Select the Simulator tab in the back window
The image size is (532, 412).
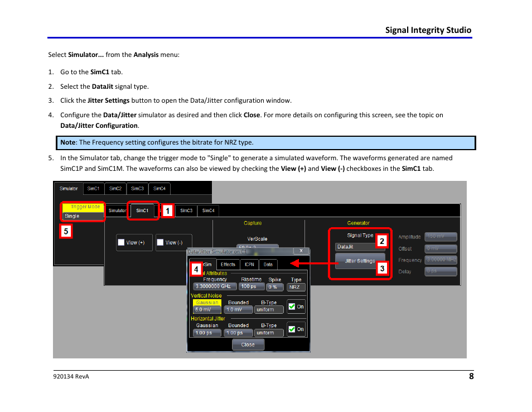[x=69, y=189]
